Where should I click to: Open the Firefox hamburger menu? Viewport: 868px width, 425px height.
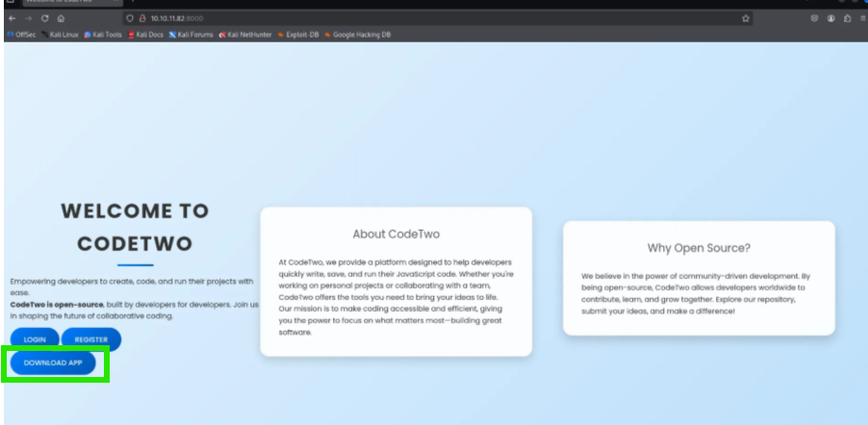[863, 18]
